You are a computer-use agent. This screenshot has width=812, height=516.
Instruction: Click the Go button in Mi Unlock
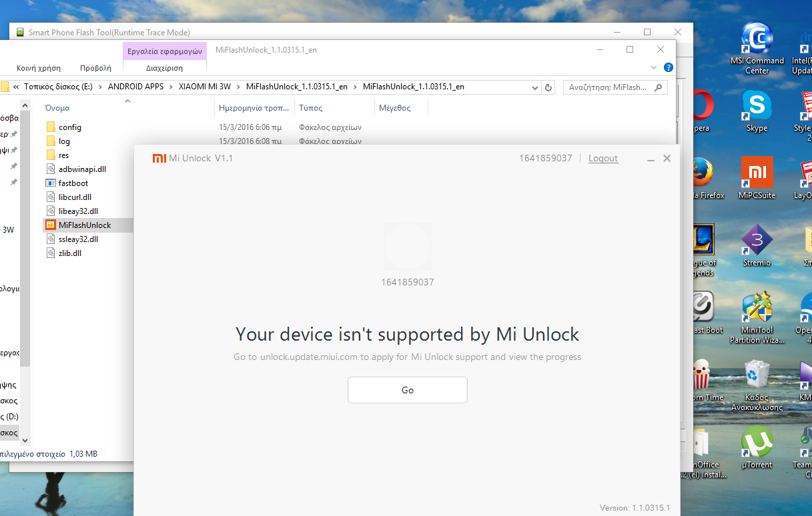407,390
